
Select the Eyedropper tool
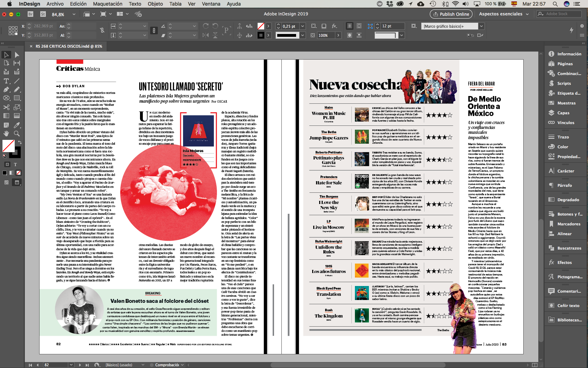click(17, 125)
